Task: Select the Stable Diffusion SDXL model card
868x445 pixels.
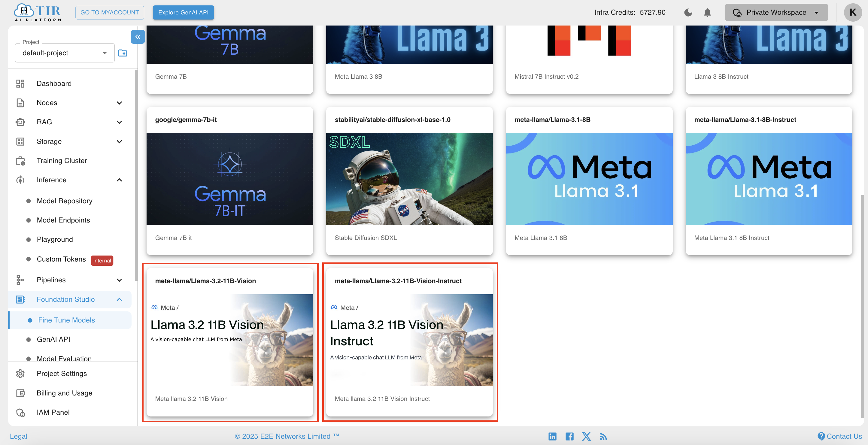Action: click(x=409, y=181)
